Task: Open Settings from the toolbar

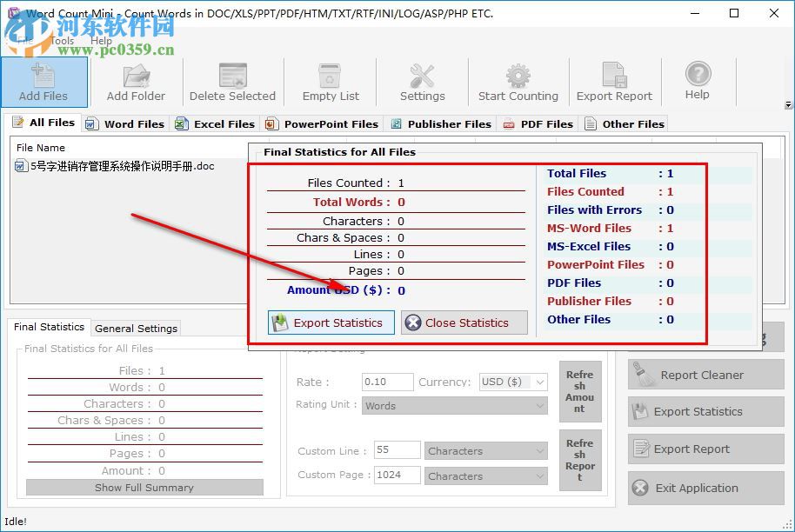Action: point(422,82)
